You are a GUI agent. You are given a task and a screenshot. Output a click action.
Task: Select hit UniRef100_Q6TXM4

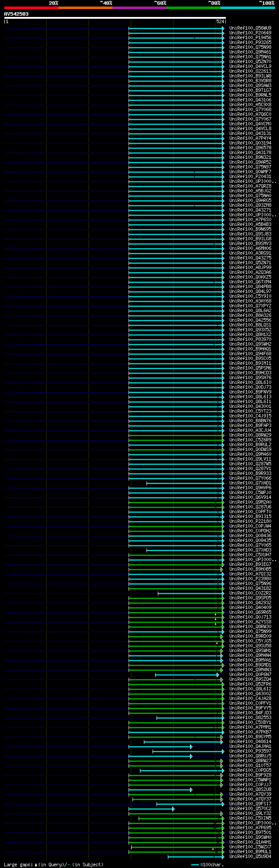pyautogui.click(x=250, y=282)
